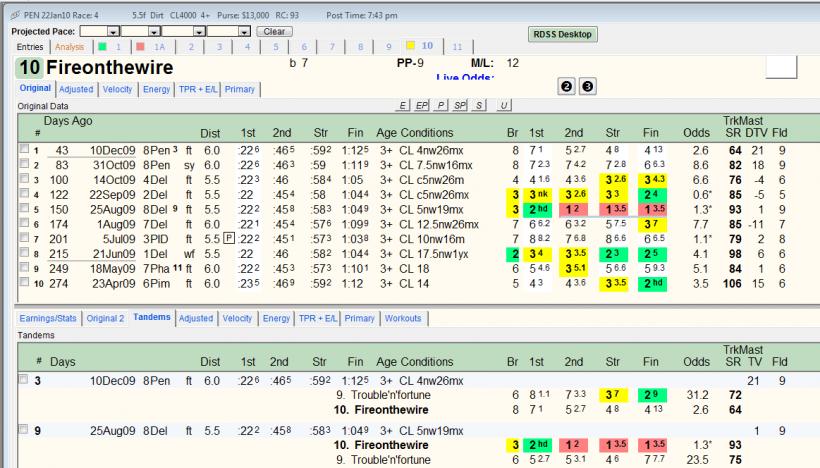Image resolution: width=820 pixels, height=468 pixels.
Task: Click the empty white box beside M/L
Action: tap(781, 67)
